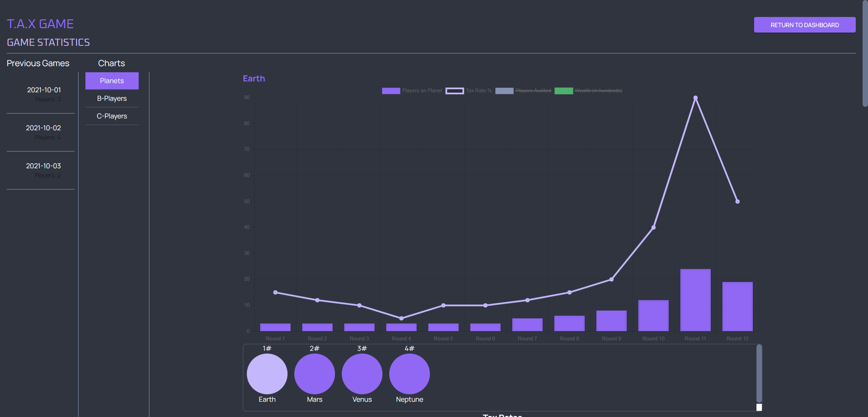Show the Players Audited dataset

tap(523, 91)
